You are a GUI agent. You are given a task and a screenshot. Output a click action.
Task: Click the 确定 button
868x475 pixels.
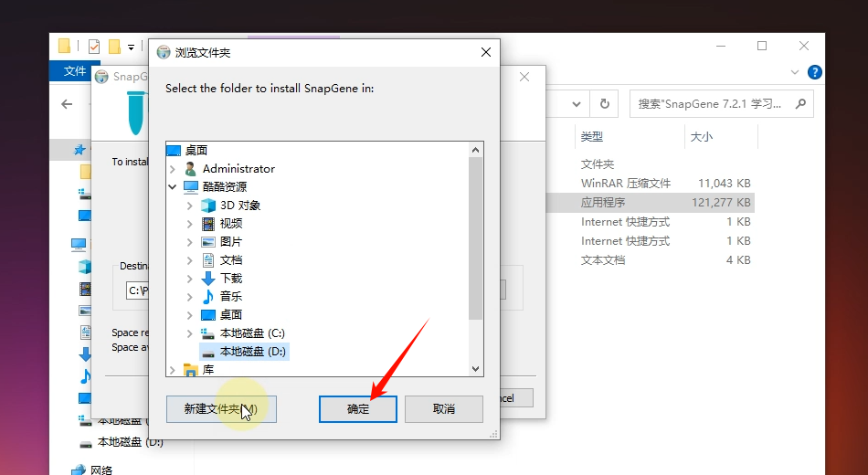click(357, 409)
